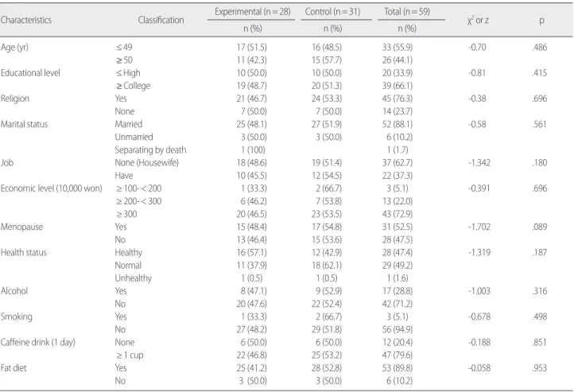Click 'Economic level (10,000 won)' label
This screenshot has width=574, height=392.
tap(51, 188)
